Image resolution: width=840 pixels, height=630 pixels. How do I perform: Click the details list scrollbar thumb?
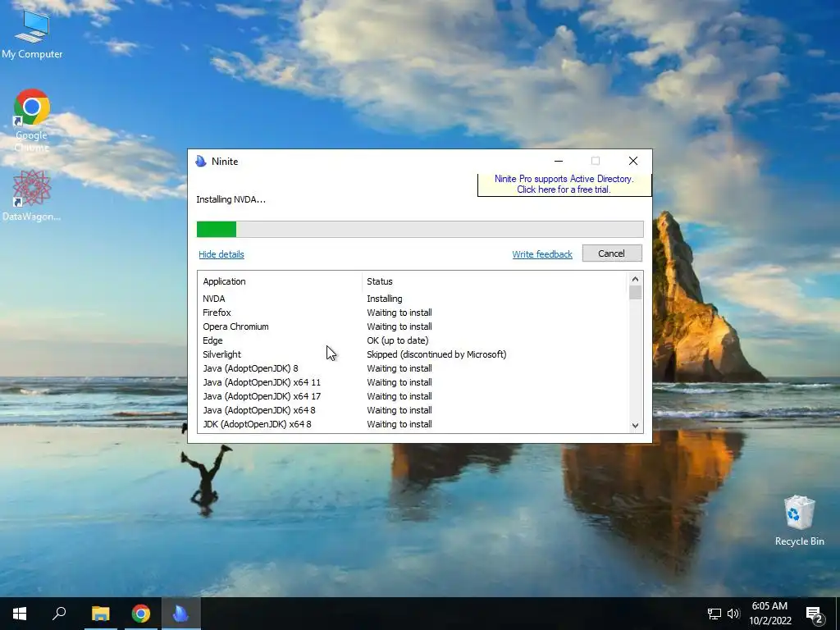coord(636,293)
